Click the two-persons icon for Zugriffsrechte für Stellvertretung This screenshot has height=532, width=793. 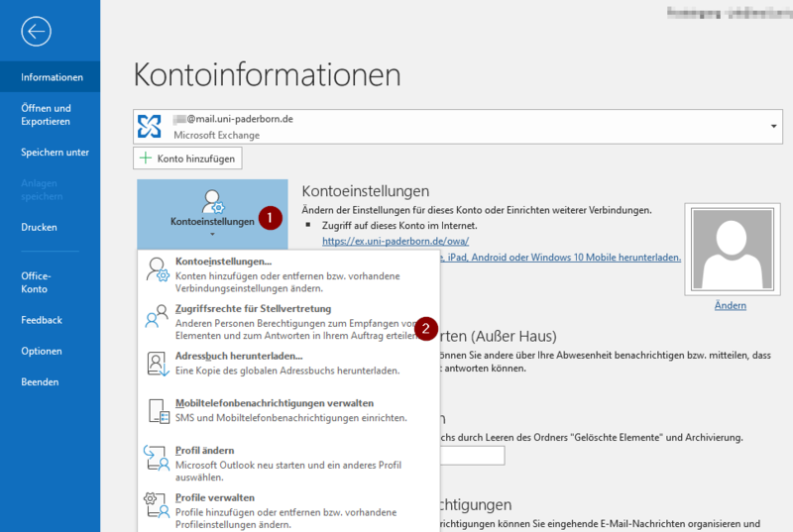point(157,316)
